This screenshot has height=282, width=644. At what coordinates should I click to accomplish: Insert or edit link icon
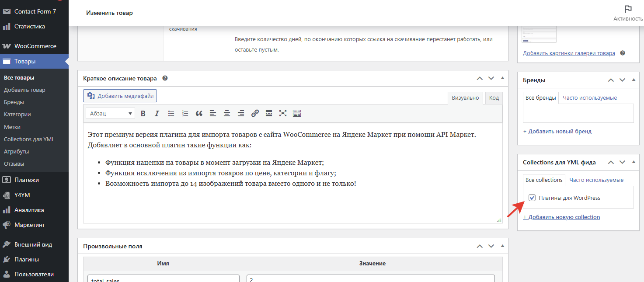point(255,114)
